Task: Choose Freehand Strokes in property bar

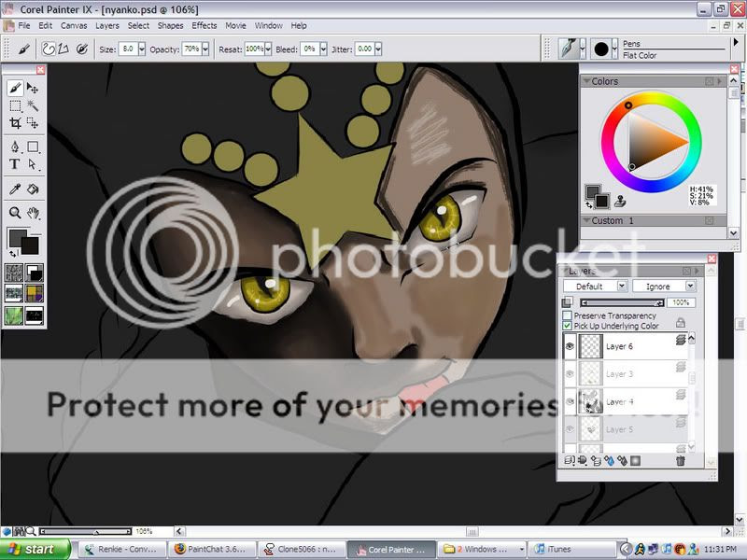Action: coord(49,49)
